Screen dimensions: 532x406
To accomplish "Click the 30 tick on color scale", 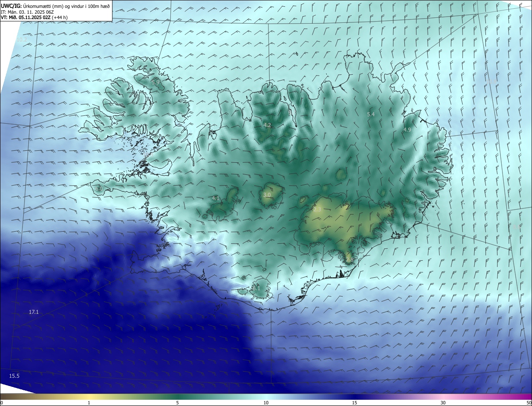I will coord(443,403).
